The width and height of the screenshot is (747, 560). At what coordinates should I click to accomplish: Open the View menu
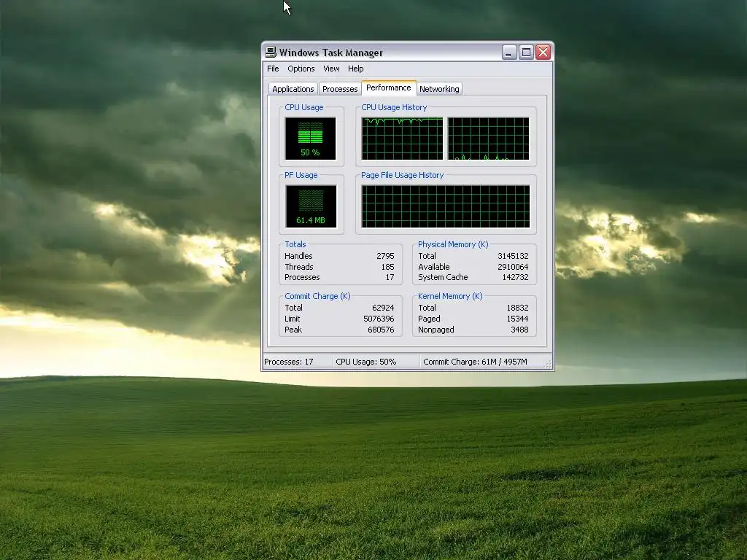click(x=331, y=69)
